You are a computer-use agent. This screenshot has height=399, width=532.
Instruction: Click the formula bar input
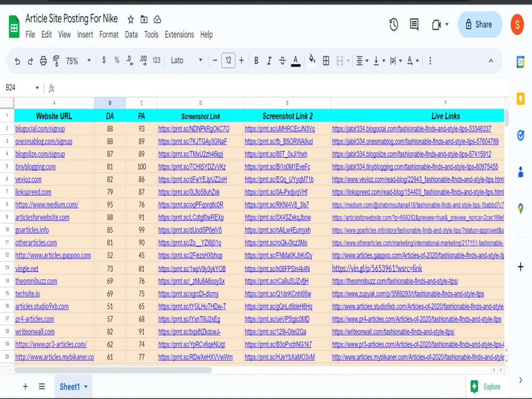pyautogui.click(x=281, y=88)
